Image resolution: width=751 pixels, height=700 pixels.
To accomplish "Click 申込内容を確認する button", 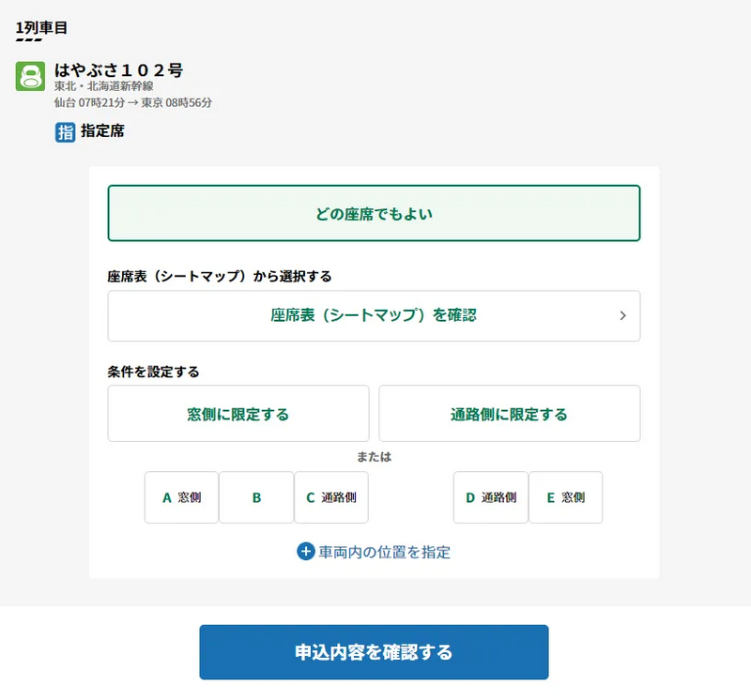I will (374, 651).
